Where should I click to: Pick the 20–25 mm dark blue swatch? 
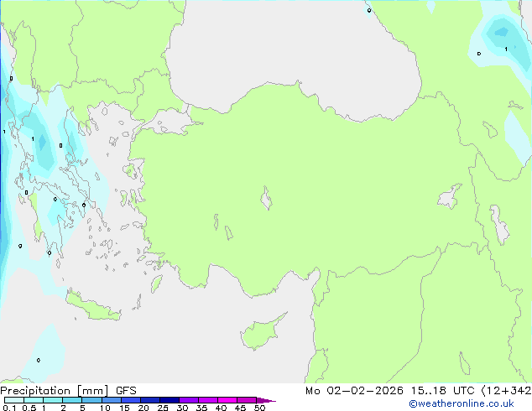(150, 400)
